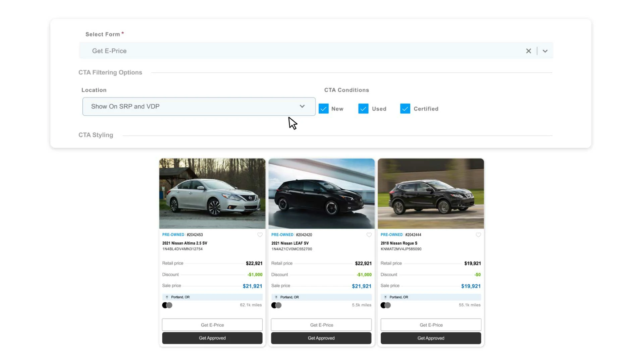Click the CTA Filtering Options heading

[x=110, y=72]
